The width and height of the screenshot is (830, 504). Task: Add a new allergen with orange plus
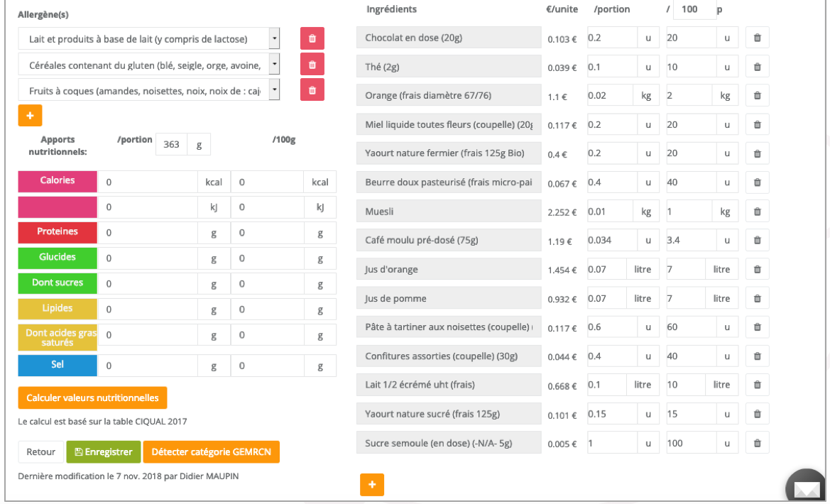coord(30,116)
